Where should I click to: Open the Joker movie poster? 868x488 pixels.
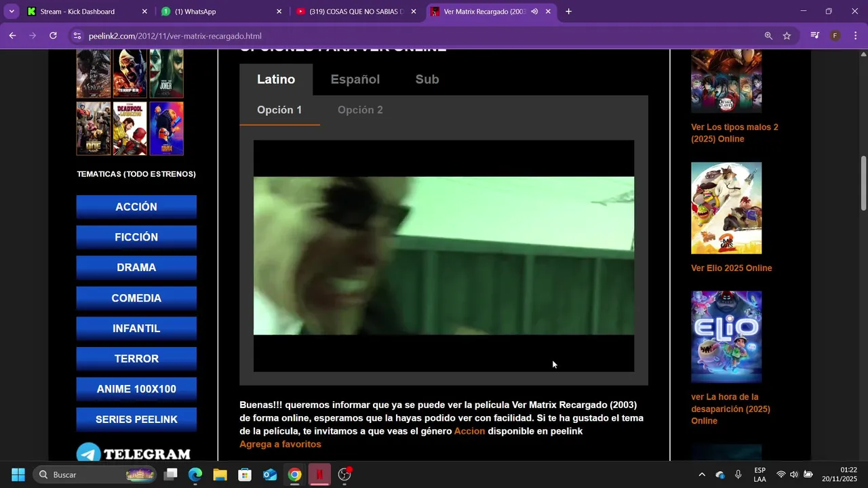(x=166, y=73)
